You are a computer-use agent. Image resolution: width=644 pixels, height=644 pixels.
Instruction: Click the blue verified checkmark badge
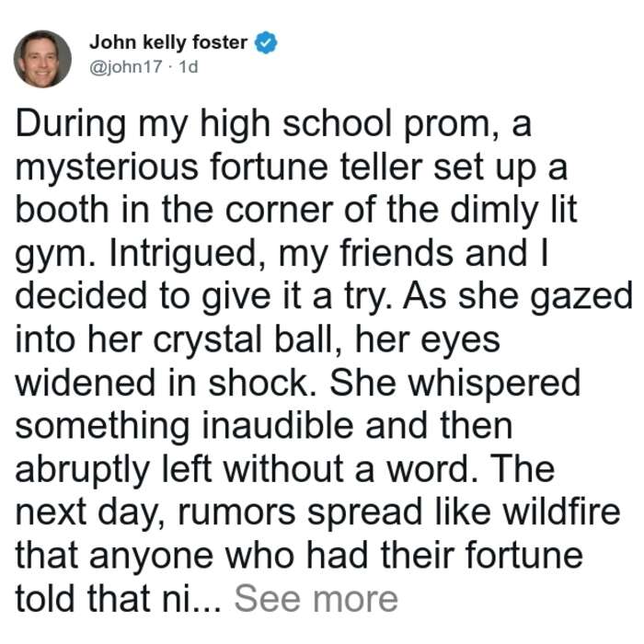pos(266,42)
